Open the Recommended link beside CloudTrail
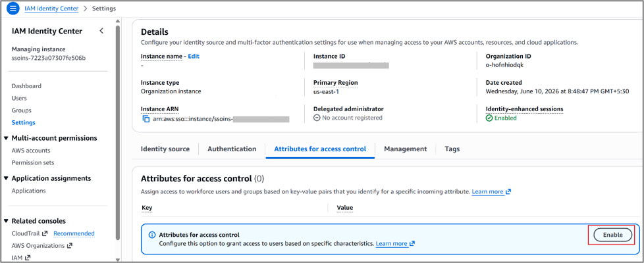This screenshot has width=644, height=263. pos(74,233)
